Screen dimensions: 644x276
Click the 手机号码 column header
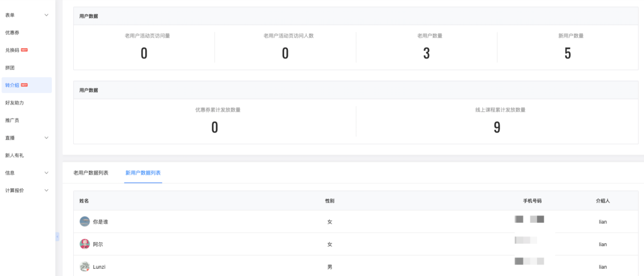[x=532, y=201]
